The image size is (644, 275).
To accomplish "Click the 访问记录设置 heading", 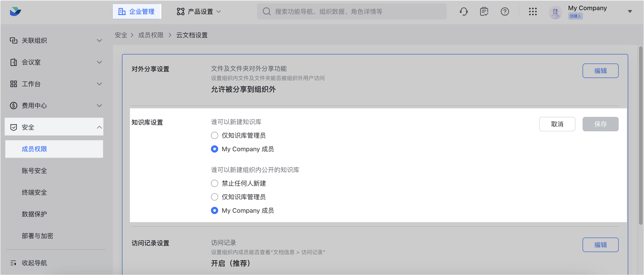I will click(x=150, y=243).
